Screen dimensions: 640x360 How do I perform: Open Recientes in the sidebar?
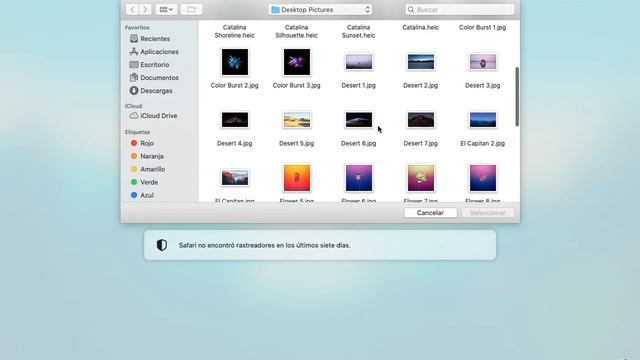(149, 39)
